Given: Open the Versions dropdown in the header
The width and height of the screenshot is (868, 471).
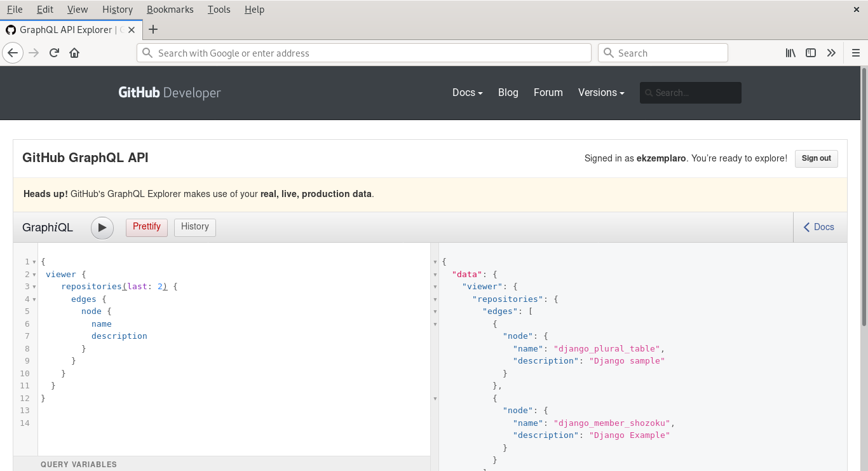Looking at the screenshot, I should point(601,93).
